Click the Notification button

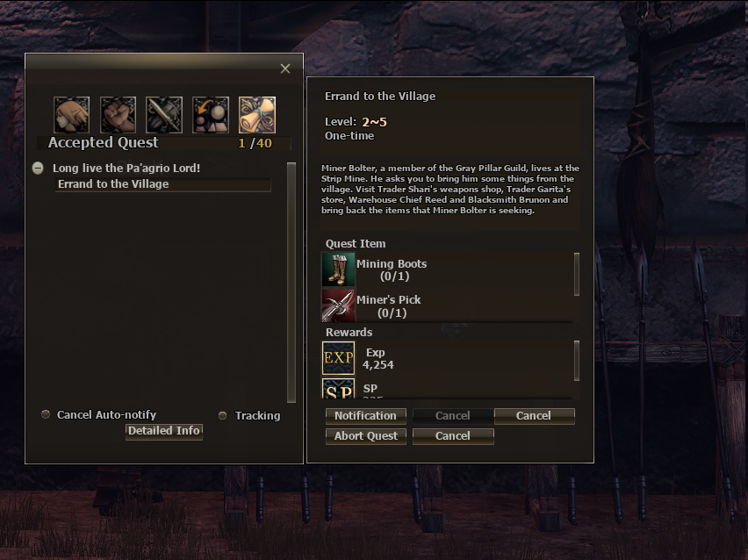(x=365, y=416)
